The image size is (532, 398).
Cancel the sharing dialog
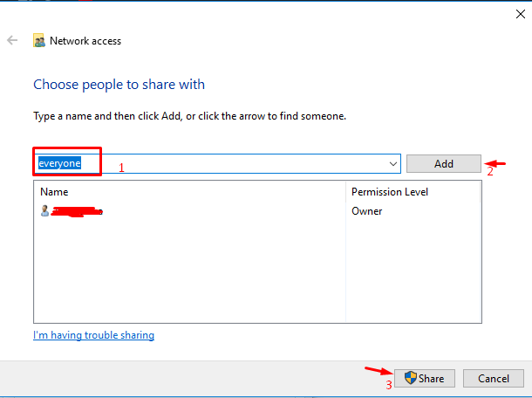coord(494,378)
